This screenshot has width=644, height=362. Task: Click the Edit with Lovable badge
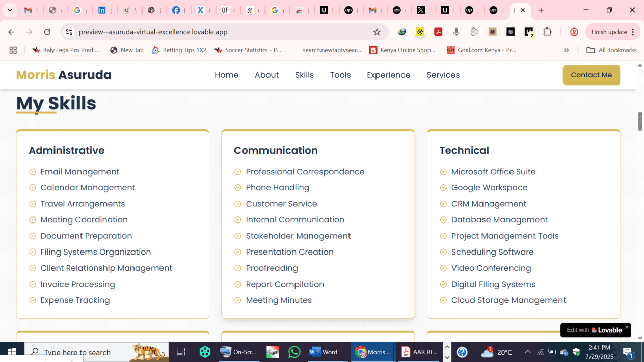[x=594, y=330]
